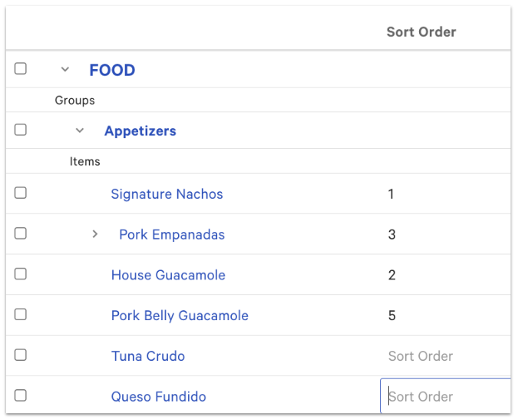Screen dimensions: 515x420
Task: Tick the Signature Nachos checkbox
Action: point(21,193)
